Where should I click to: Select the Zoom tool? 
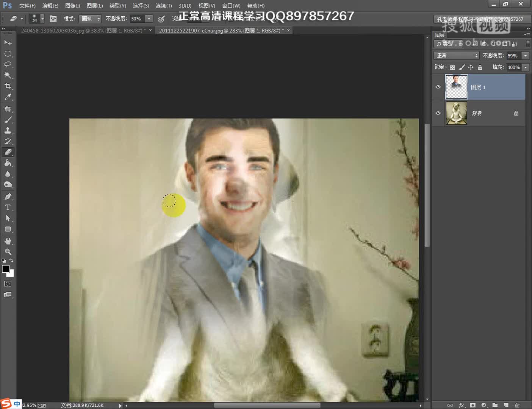tap(8, 252)
